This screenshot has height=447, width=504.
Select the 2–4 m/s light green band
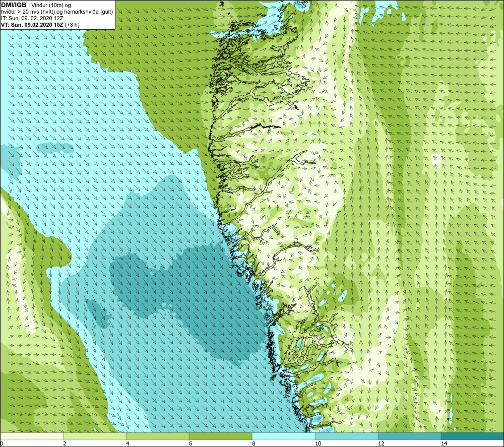95,436
